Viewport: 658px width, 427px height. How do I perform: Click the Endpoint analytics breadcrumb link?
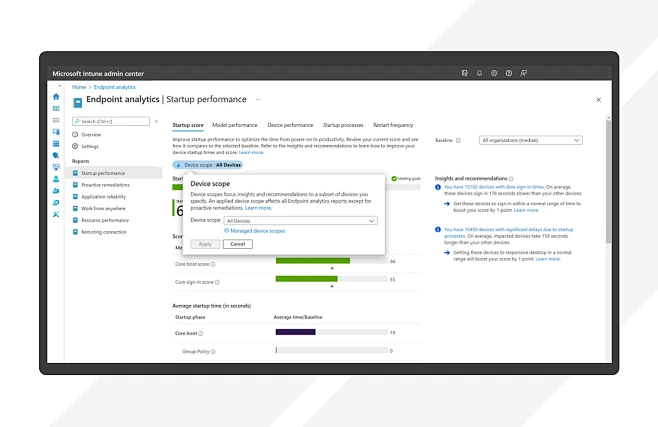coord(115,87)
